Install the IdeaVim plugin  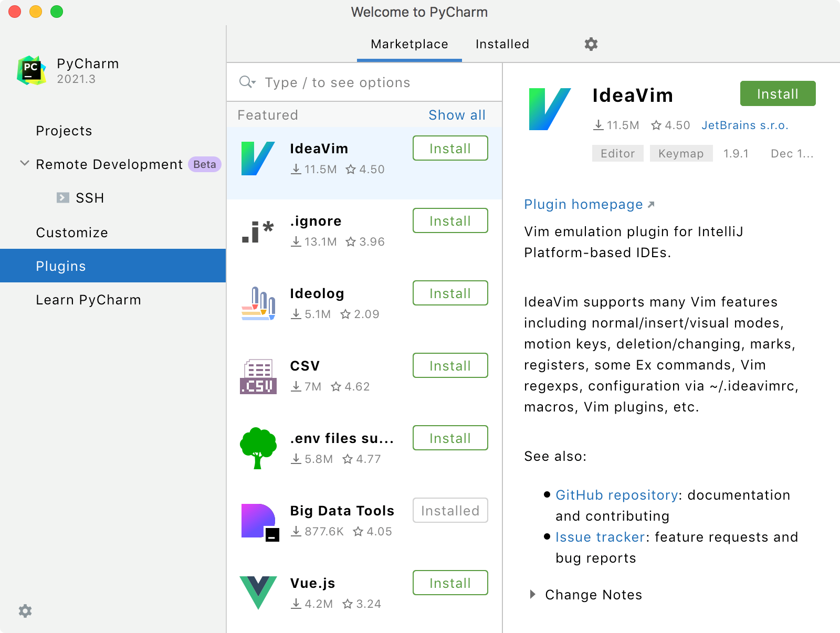point(777,93)
